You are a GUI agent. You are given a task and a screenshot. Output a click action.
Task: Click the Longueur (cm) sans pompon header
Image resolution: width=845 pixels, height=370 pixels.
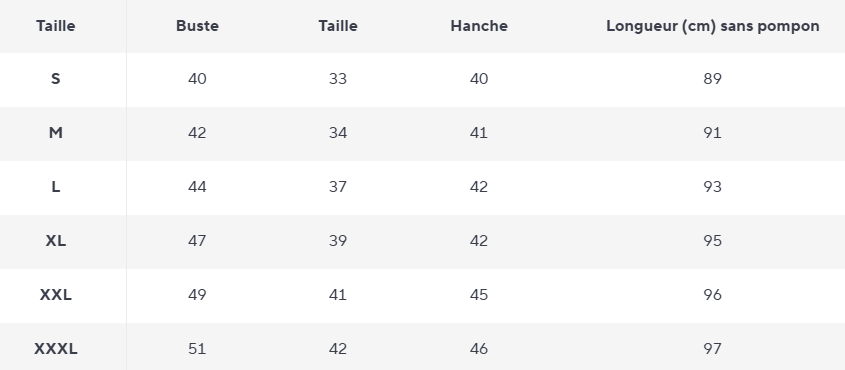712,26
